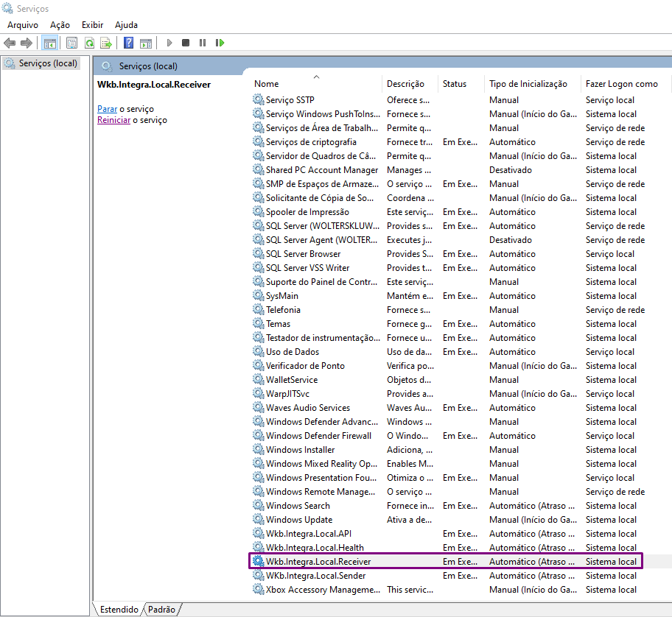This screenshot has width=672, height=617.
Task: Click the Refresh toolbar icon
Action: click(89, 43)
